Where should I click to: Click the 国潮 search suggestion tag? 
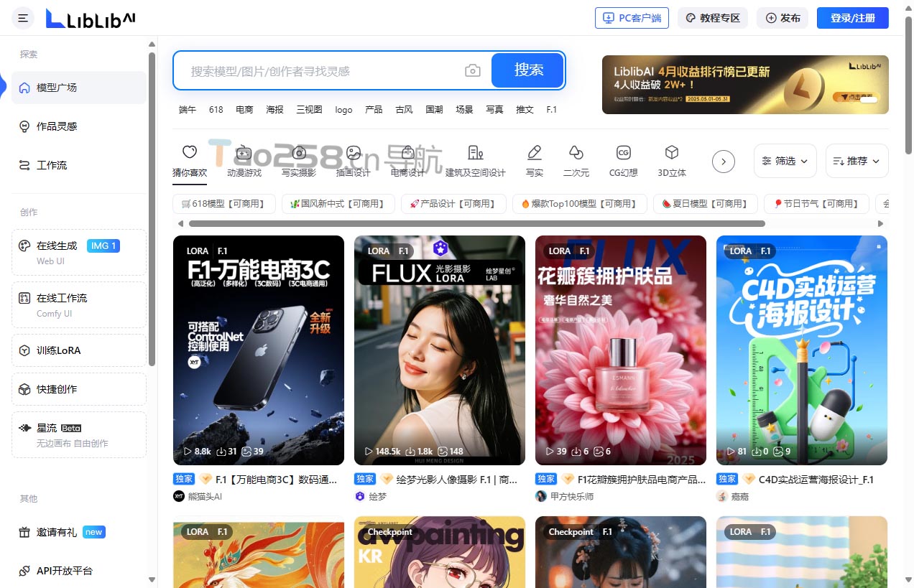(434, 110)
